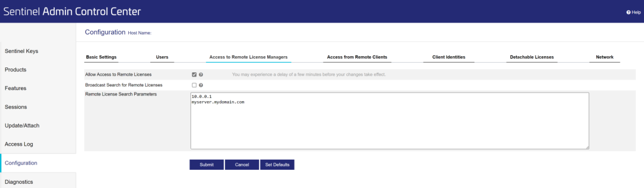Go to Diagnostics in the sidebar
Image resolution: width=644 pixels, height=188 pixels.
click(19, 182)
